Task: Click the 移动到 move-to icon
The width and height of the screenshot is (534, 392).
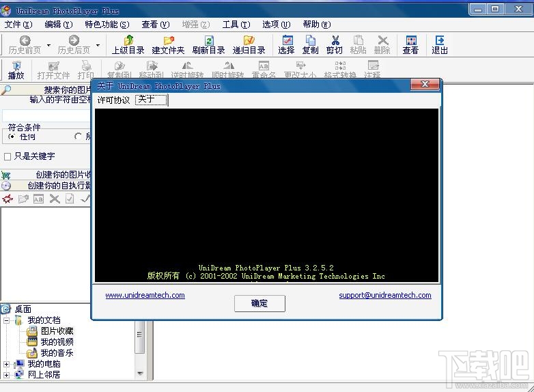Action: pos(152,66)
